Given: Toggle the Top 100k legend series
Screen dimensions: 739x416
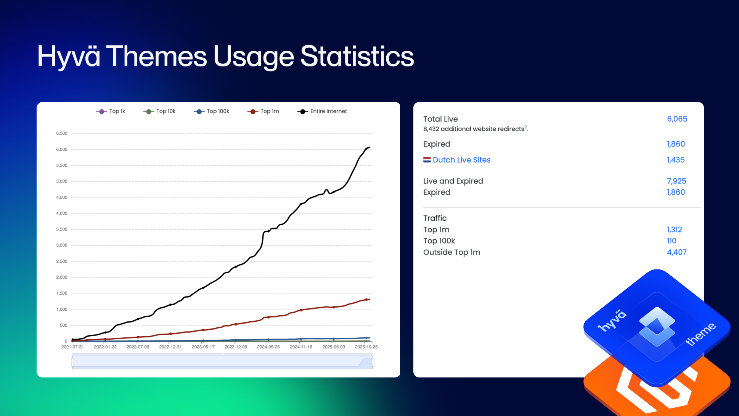Looking at the screenshot, I should click(x=211, y=111).
